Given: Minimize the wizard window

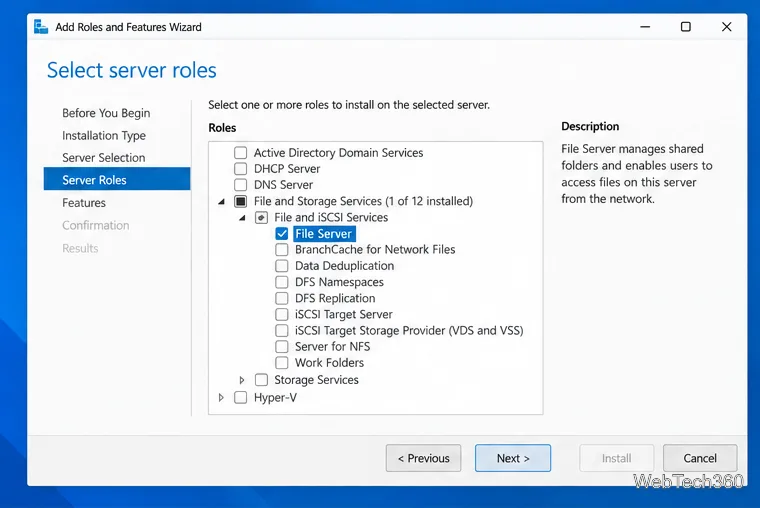Looking at the screenshot, I should (x=645, y=27).
